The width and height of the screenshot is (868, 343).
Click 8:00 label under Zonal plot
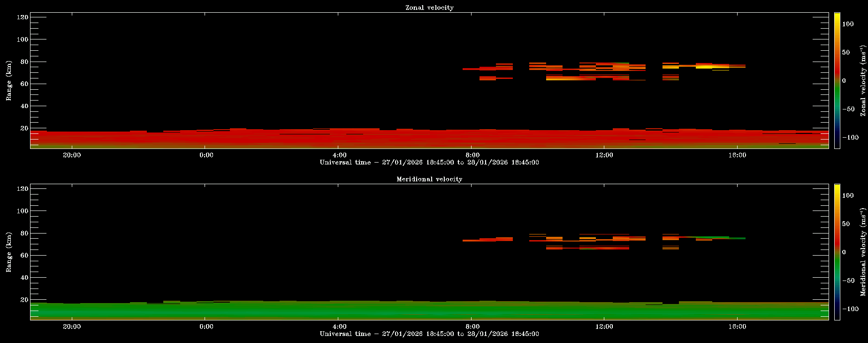[472, 155]
